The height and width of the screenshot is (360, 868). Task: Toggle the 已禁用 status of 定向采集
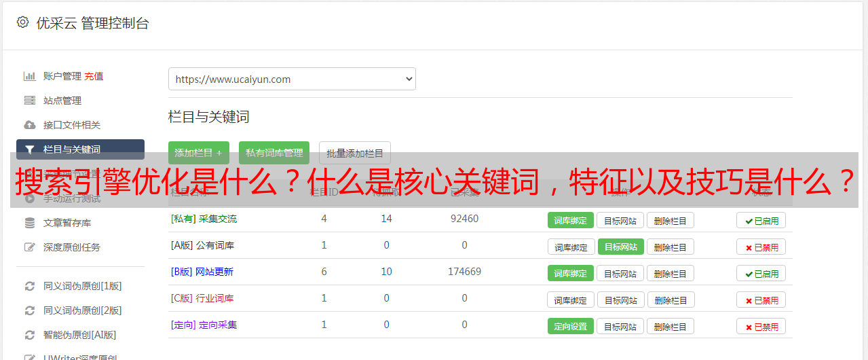click(x=761, y=326)
